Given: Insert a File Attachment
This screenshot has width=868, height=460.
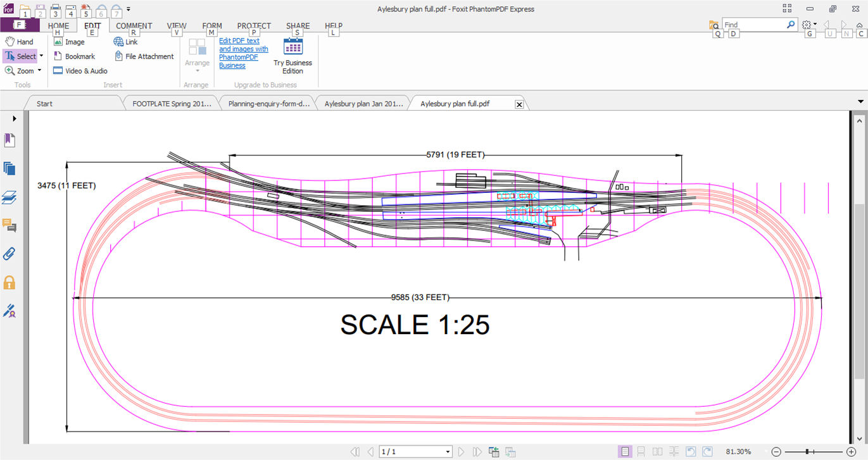Looking at the screenshot, I should [144, 56].
